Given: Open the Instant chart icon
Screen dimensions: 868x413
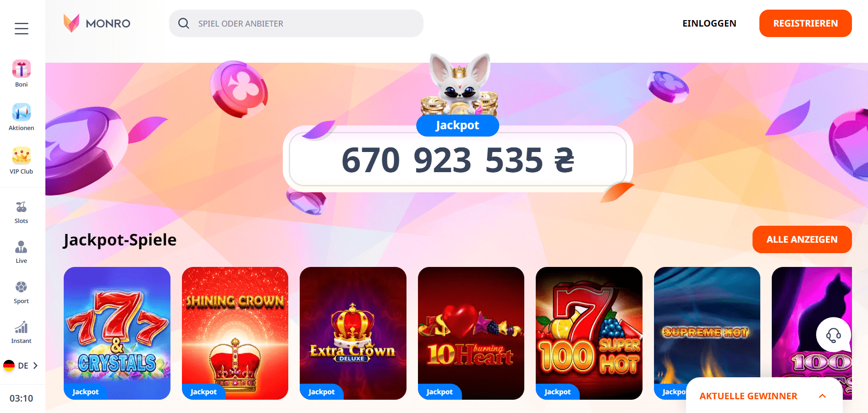Looking at the screenshot, I should click(22, 327).
